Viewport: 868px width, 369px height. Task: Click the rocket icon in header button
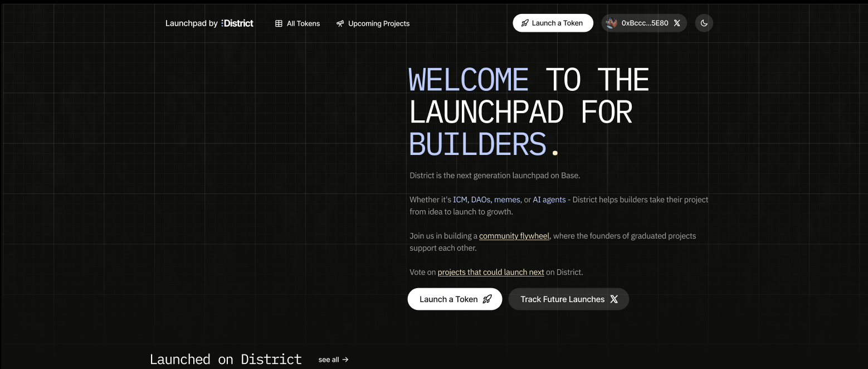point(525,23)
